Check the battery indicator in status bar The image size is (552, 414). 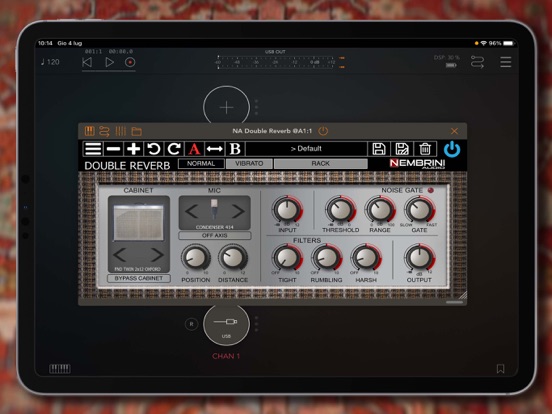pyautogui.click(x=508, y=43)
